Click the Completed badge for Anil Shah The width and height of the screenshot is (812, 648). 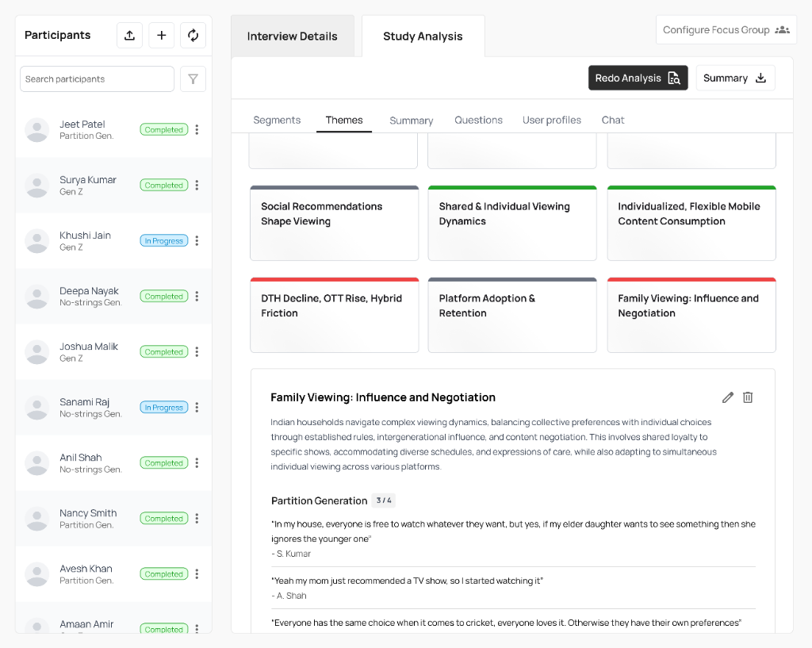point(163,462)
